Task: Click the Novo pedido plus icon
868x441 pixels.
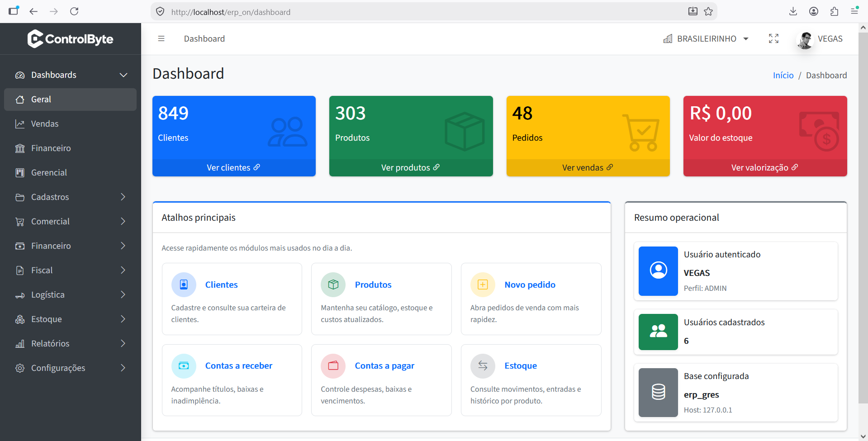Action: click(483, 285)
